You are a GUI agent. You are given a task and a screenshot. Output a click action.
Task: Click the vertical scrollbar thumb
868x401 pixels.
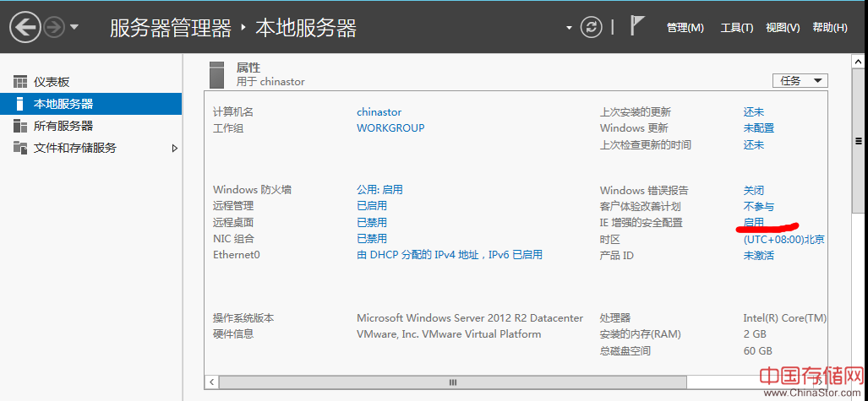(x=858, y=140)
